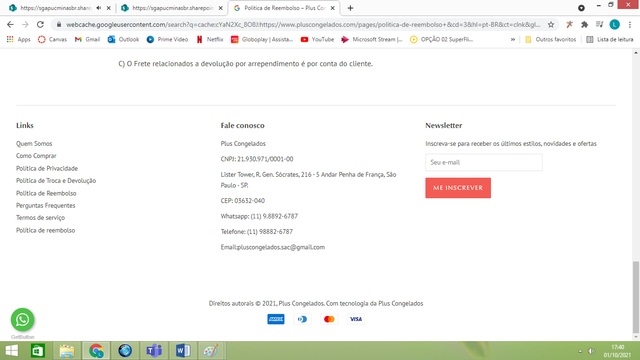The image size is (640, 360).
Task: Open the Canvas bookmark
Action: pos(52,40)
